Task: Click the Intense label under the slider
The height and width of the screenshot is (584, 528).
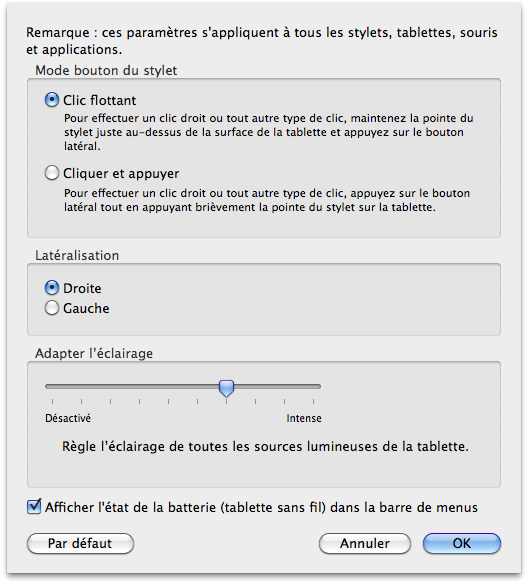Action: point(304,418)
